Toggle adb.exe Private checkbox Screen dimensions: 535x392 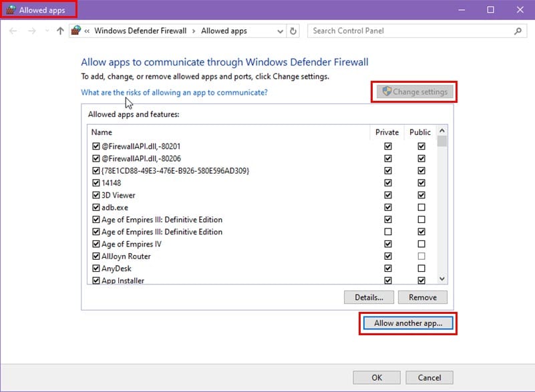pyautogui.click(x=388, y=208)
